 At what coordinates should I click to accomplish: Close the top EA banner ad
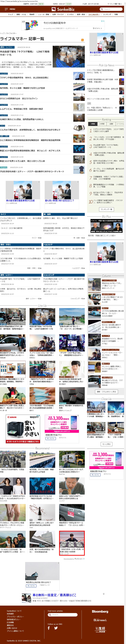tap(104, 21)
